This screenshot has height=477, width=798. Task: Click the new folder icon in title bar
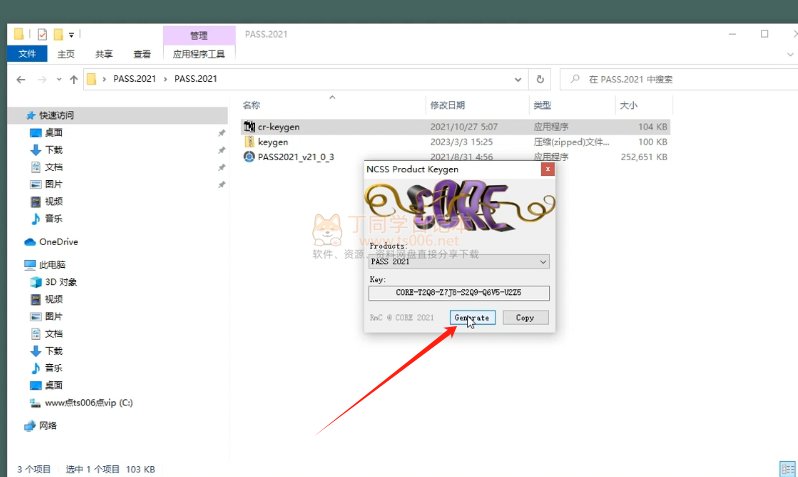click(58, 34)
